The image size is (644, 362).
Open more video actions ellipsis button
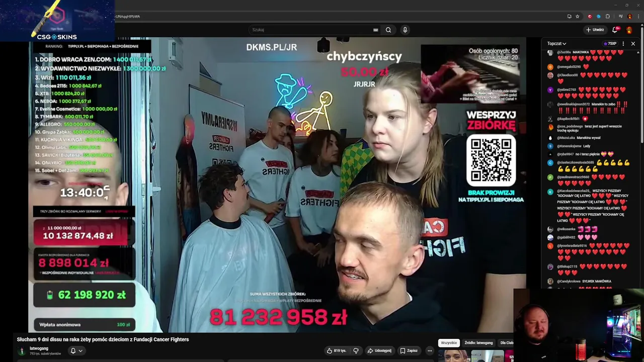[x=430, y=350]
